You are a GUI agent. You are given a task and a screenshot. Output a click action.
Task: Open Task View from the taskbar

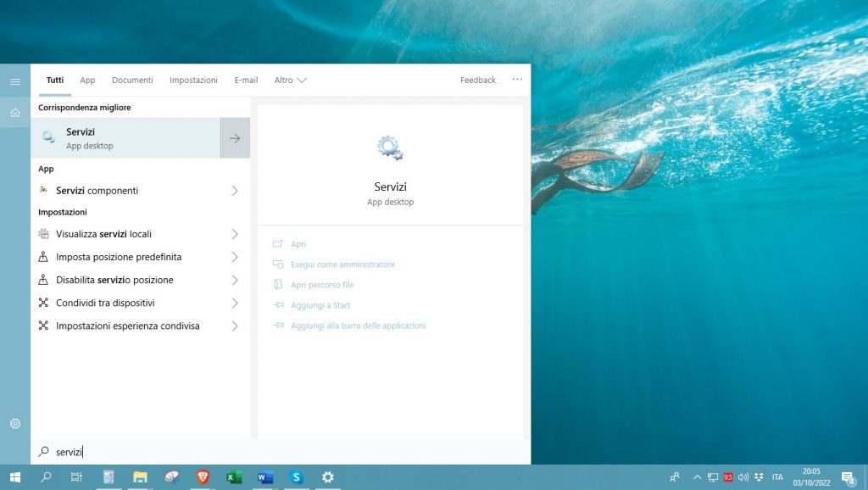pos(75,477)
